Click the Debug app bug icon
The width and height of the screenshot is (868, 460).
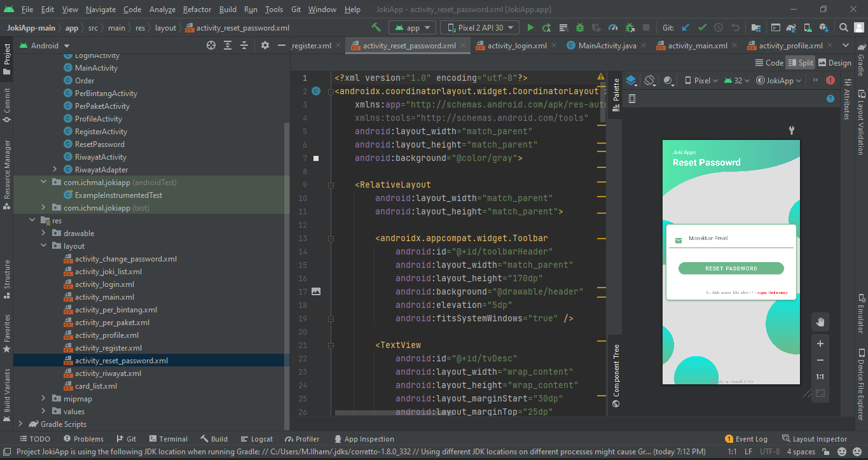pos(579,27)
